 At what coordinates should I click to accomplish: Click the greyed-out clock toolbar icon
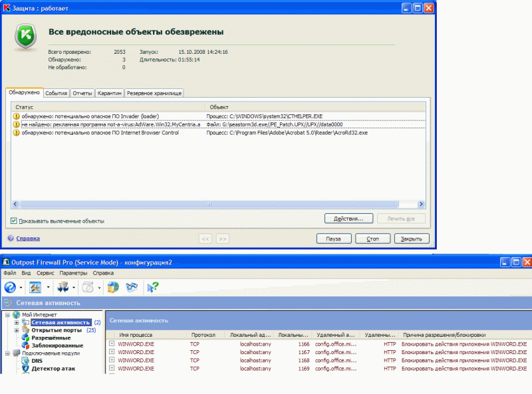(x=88, y=288)
